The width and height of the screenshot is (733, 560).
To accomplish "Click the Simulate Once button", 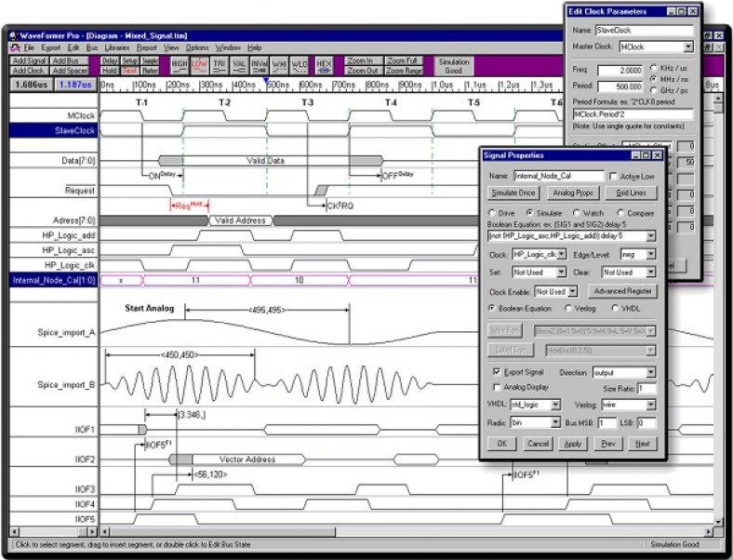I will click(x=512, y=193).
